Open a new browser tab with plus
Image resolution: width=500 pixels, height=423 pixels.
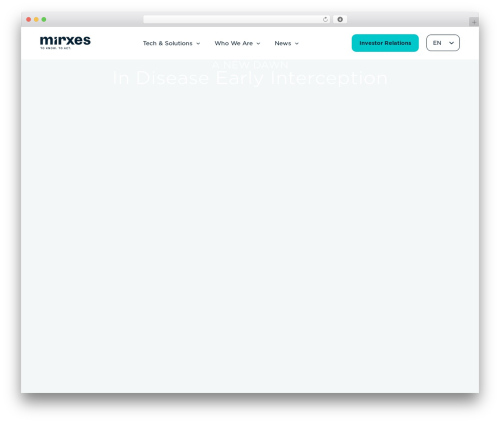(x=474, y=22)
